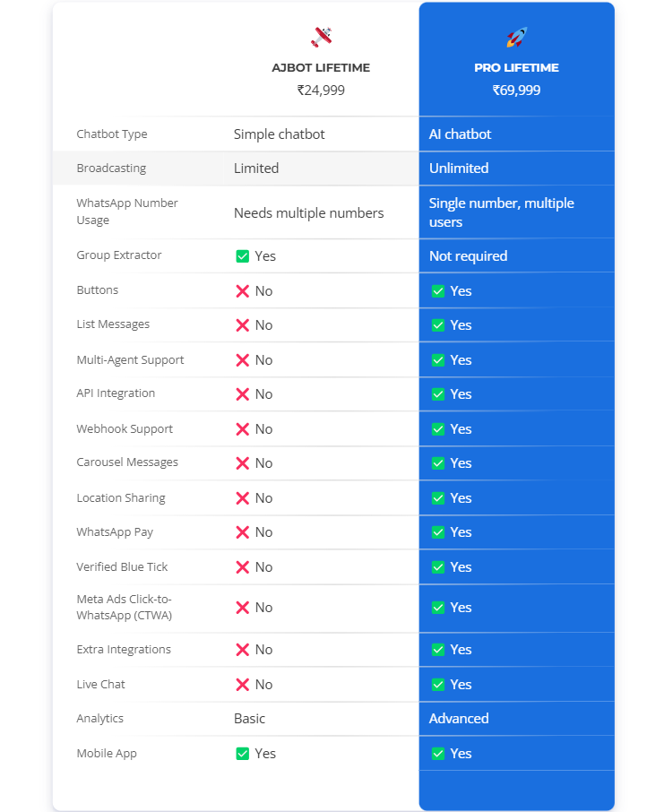Image resolution: width=664 pixels, height=812 pixels.
Task: Click the red cross icon in Live Chat row
Action: [x=243, y=685]
